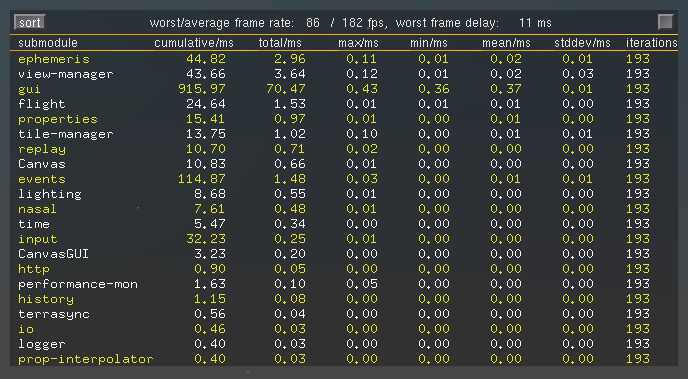This screenshot has height=379, width=688.
Task: Click the events submodule name
Action: [42, 179]
